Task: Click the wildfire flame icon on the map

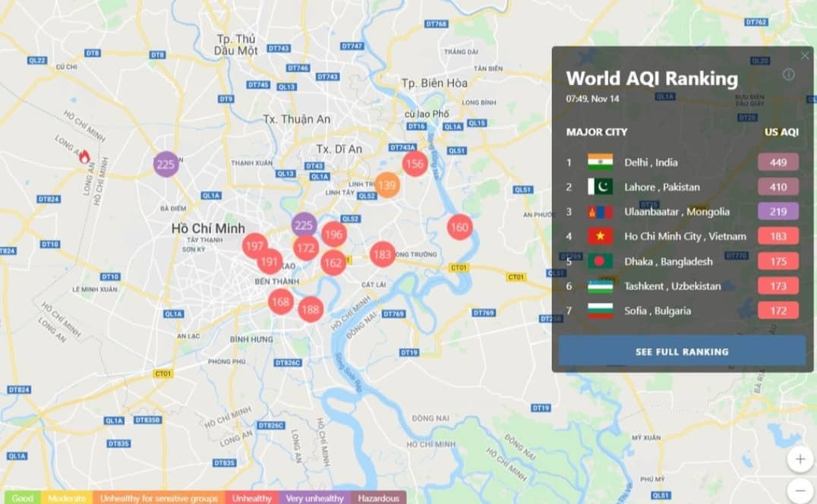Action: (84, 156)
